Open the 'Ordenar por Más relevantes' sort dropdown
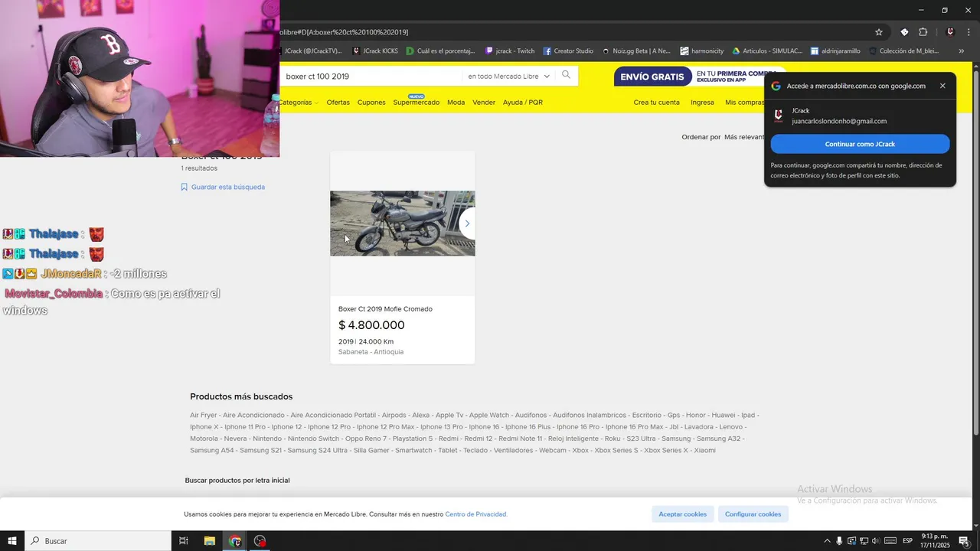 [724, 137]
